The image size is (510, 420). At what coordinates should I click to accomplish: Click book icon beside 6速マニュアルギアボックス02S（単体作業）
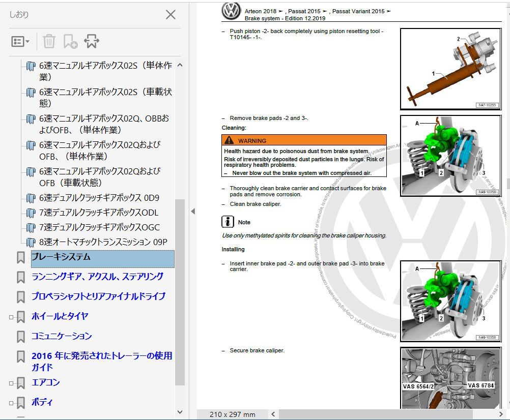tap(31, 66)
